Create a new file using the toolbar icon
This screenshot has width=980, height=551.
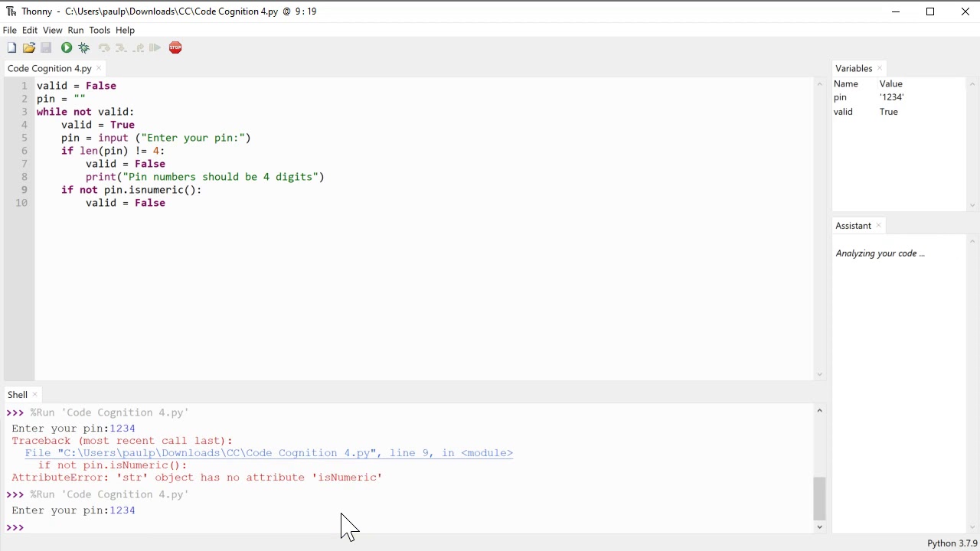(11, 47)
